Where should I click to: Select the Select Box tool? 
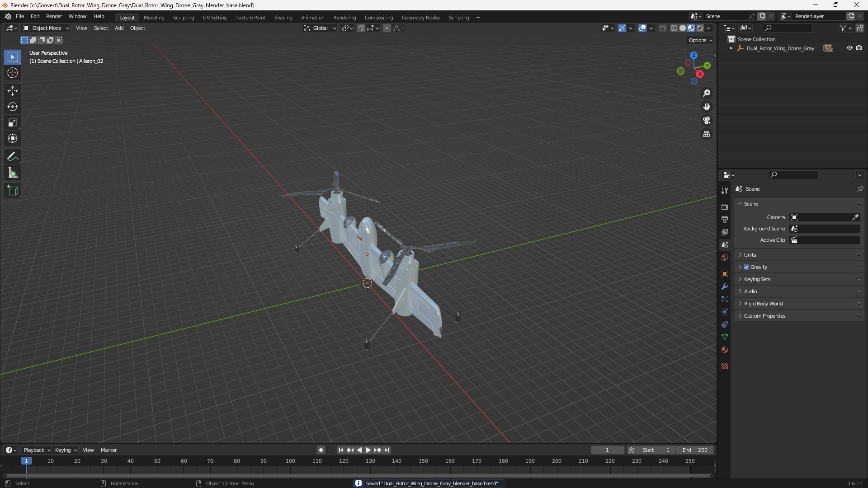coord(13,57)
